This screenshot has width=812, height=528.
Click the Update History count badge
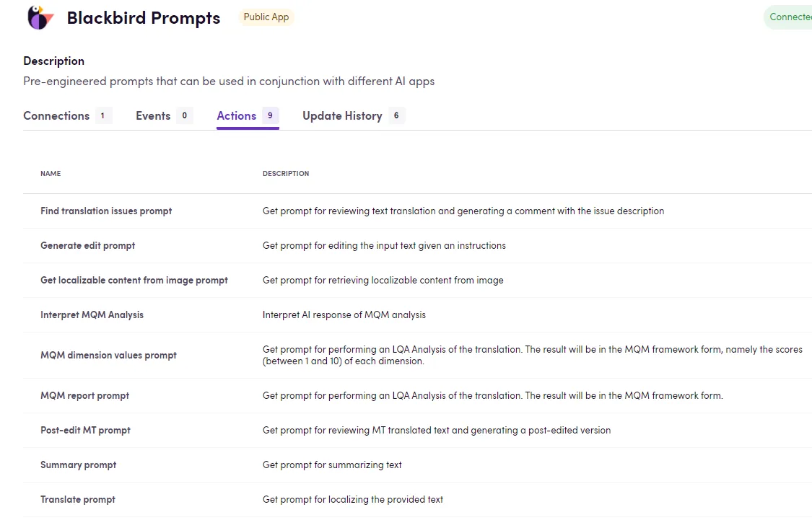pyautogui.click(x=398, y=115)
